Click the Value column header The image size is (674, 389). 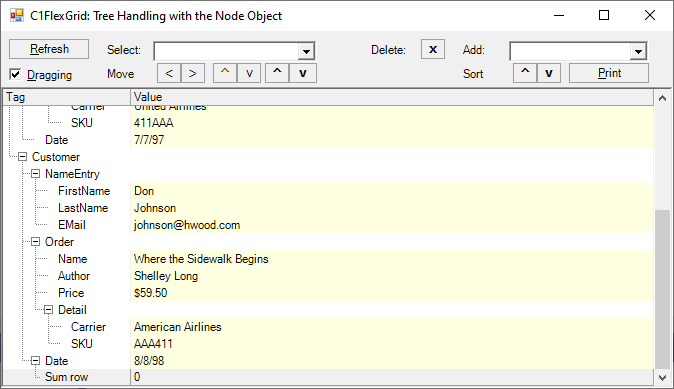coord(392,97)
